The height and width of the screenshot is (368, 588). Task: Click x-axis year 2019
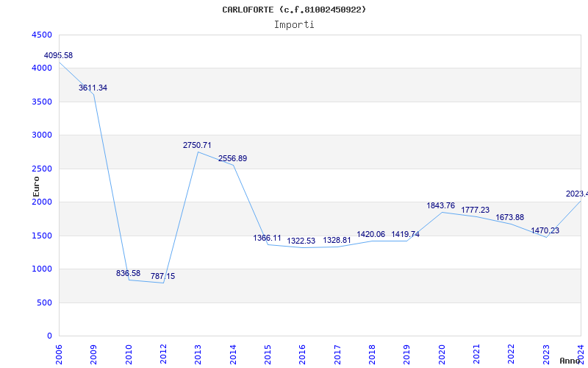click(x=406, y=355)
